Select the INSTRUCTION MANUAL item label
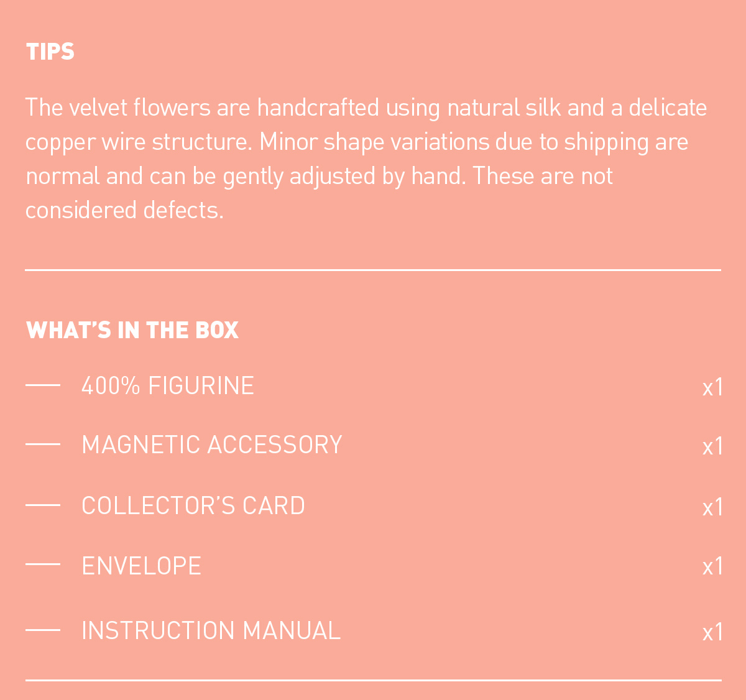Viewport: 746px width, 700px height. pyautogui.click(x=211, y=630)
